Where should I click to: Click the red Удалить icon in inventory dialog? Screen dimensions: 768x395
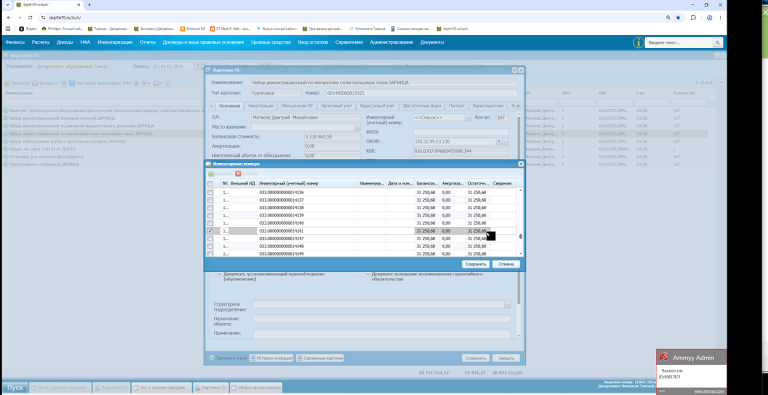(238, 173)
